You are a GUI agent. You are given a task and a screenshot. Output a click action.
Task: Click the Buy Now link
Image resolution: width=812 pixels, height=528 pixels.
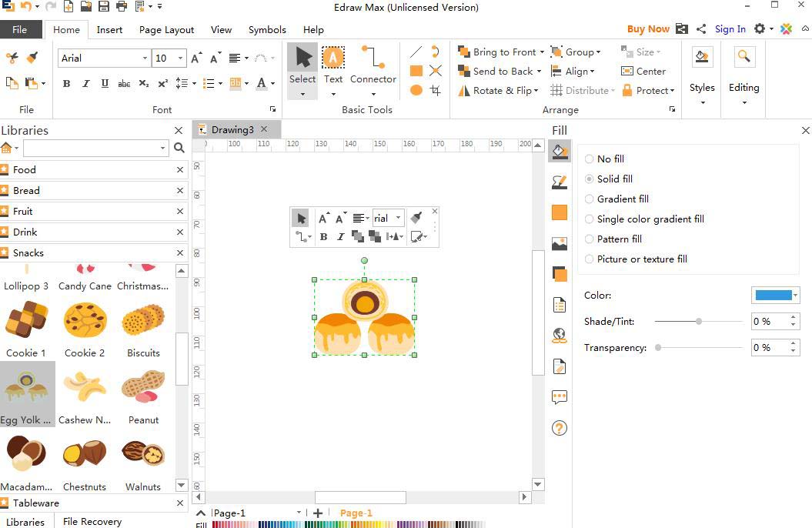pyautogui.click(x=648, y=29)
